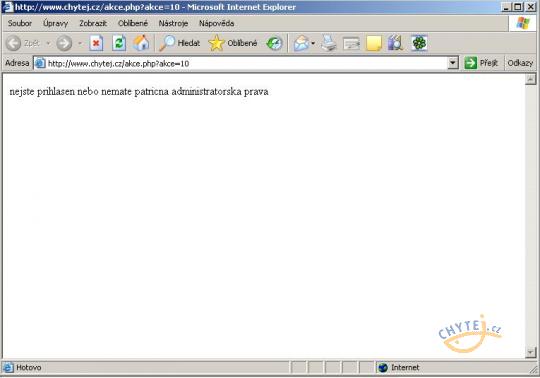Expand the Back button history arrow
This screenshot has height=378, width=540.
click(48, 43)
